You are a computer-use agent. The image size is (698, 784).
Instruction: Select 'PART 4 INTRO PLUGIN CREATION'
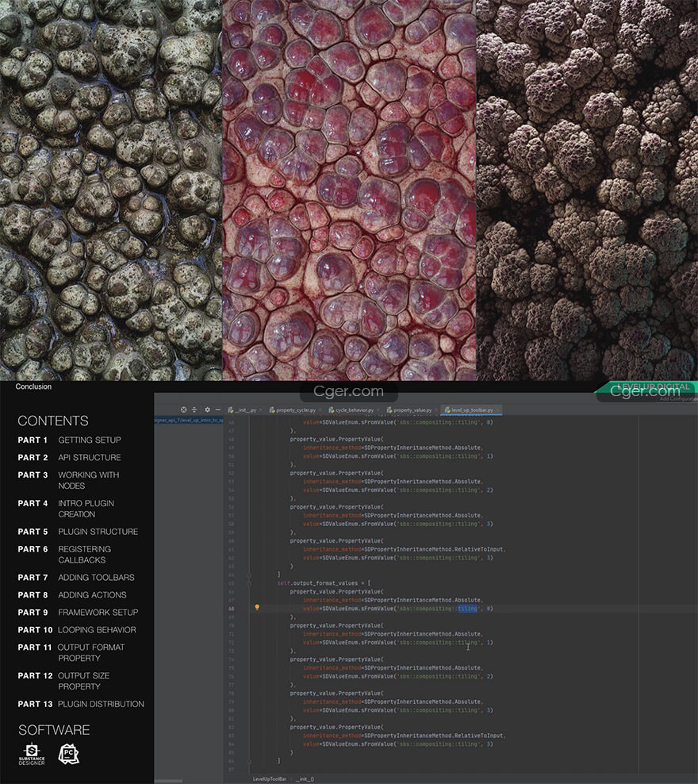[66, 509]
